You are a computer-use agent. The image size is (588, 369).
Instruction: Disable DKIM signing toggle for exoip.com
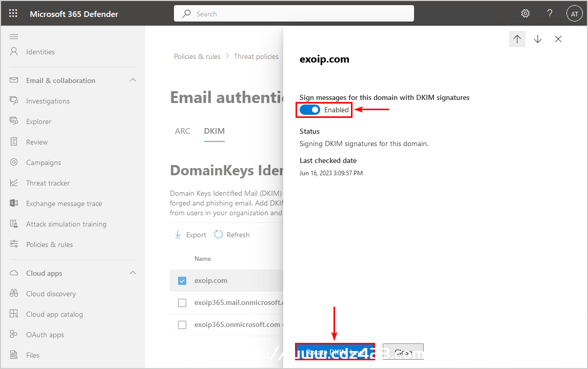click(x=310, y=110)
